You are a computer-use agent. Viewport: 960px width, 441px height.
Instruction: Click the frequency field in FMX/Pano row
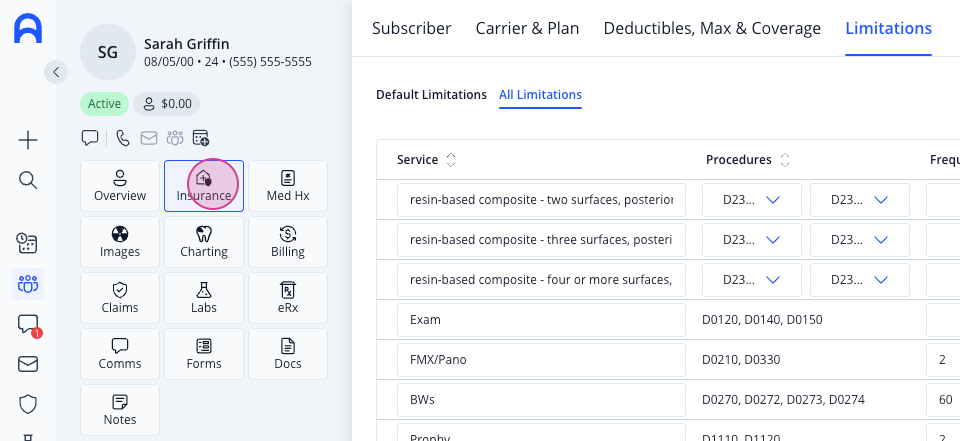pyautogui.click(x=943, y=360)
